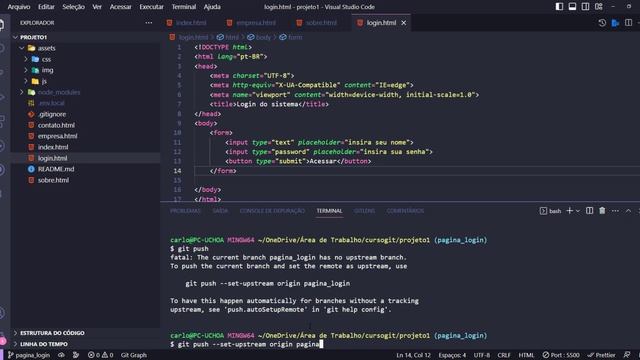Maximize the panel with chevron up

[628, 211]
